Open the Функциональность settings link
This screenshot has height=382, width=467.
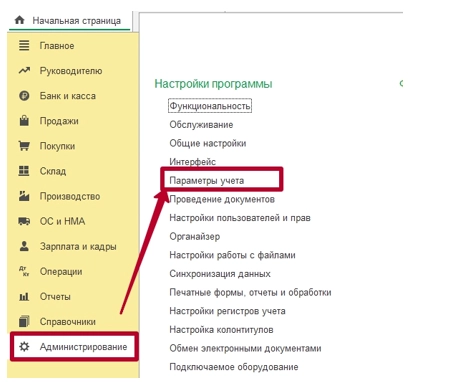click(210, 106)
